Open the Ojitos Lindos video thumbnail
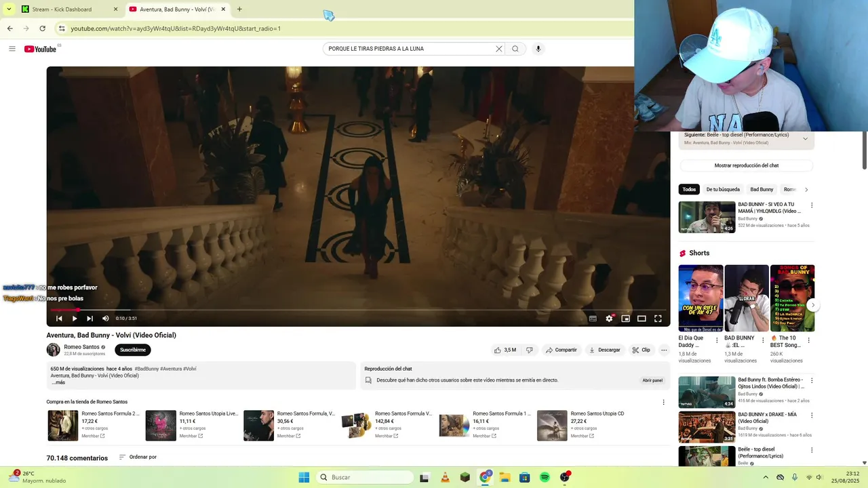This screenshot has height=488, width=868. [x=707, y=392]
